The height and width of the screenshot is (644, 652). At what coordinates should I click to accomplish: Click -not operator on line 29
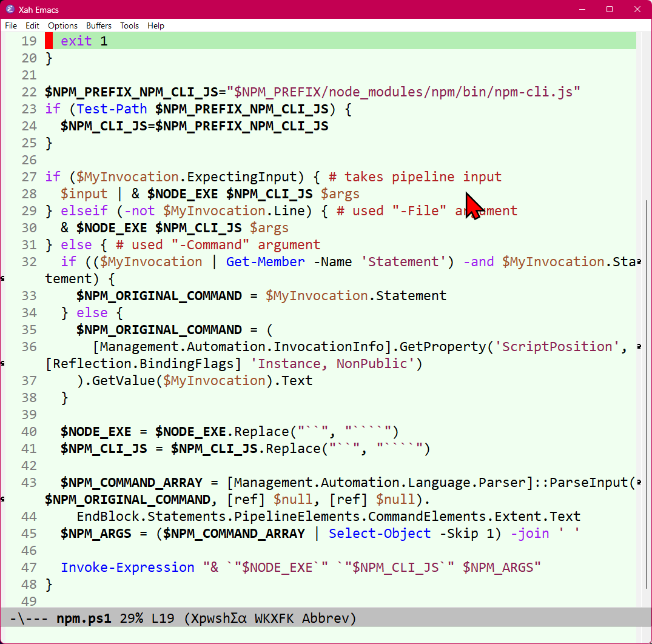[x=139, y=211]
